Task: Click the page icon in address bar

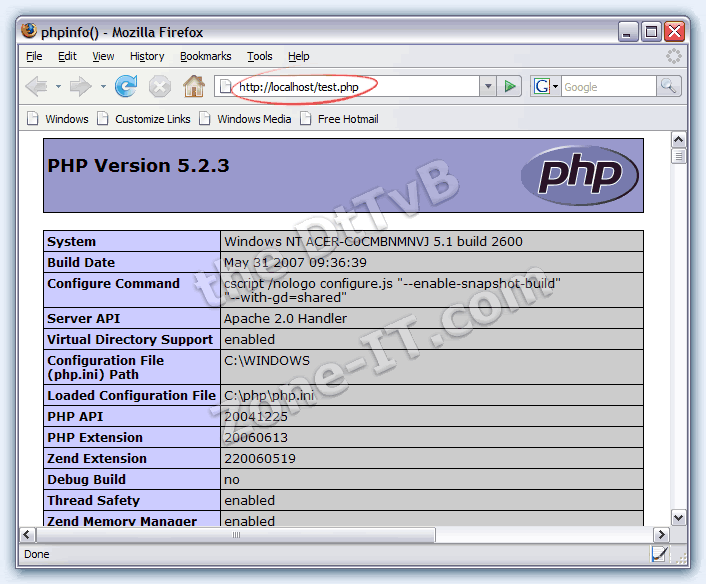Action: 225,86
